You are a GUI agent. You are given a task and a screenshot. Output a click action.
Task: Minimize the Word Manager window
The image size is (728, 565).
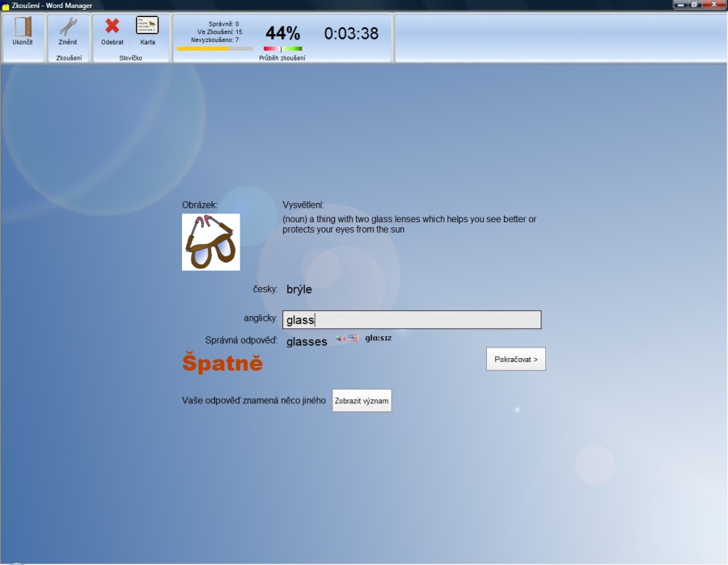click(x=681, y=5)
